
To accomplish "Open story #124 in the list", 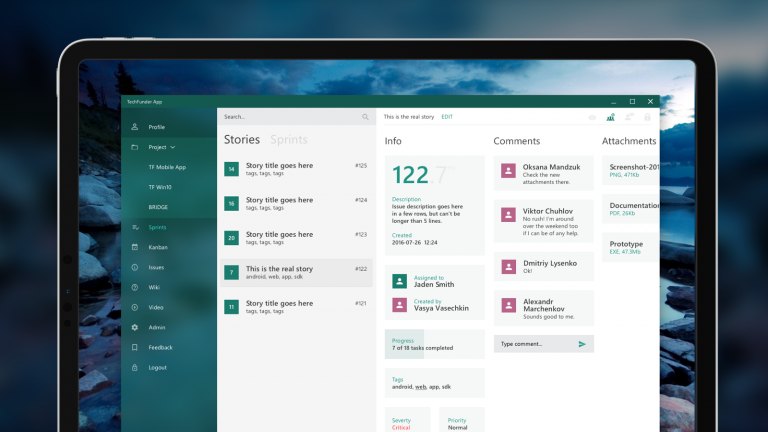I will click(296, 203).
